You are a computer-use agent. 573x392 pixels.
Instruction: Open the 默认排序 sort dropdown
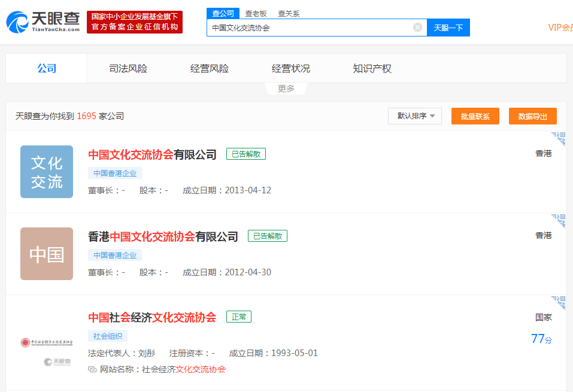pos(415,116)
